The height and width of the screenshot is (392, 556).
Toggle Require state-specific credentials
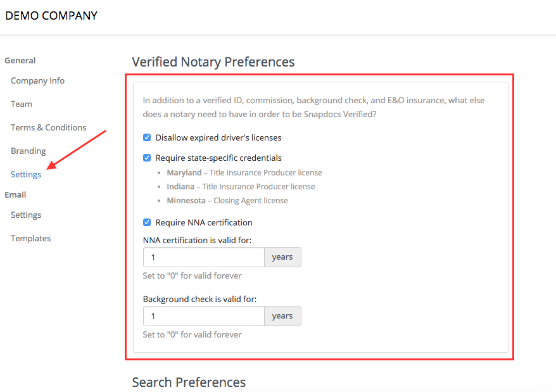(146, 158)
